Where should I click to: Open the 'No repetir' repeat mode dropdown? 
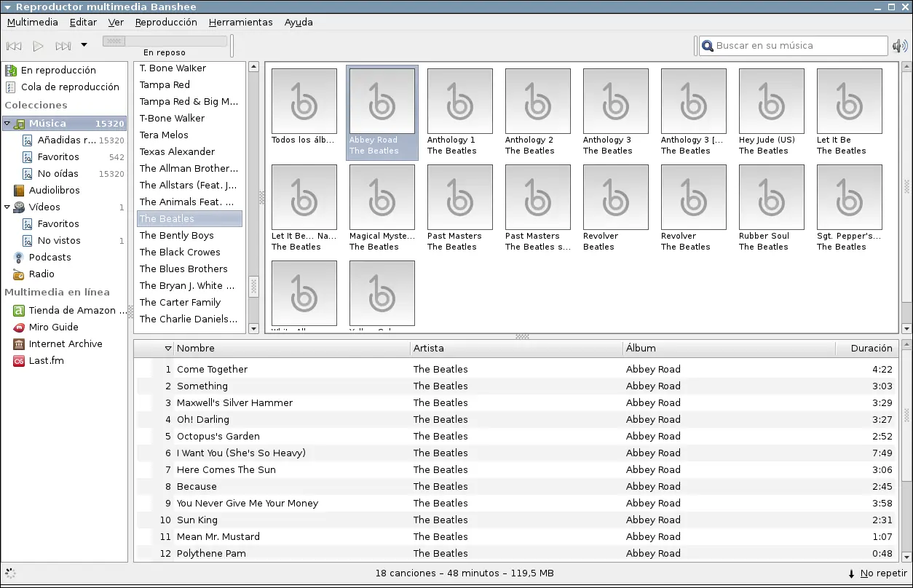tap(877, 573)
